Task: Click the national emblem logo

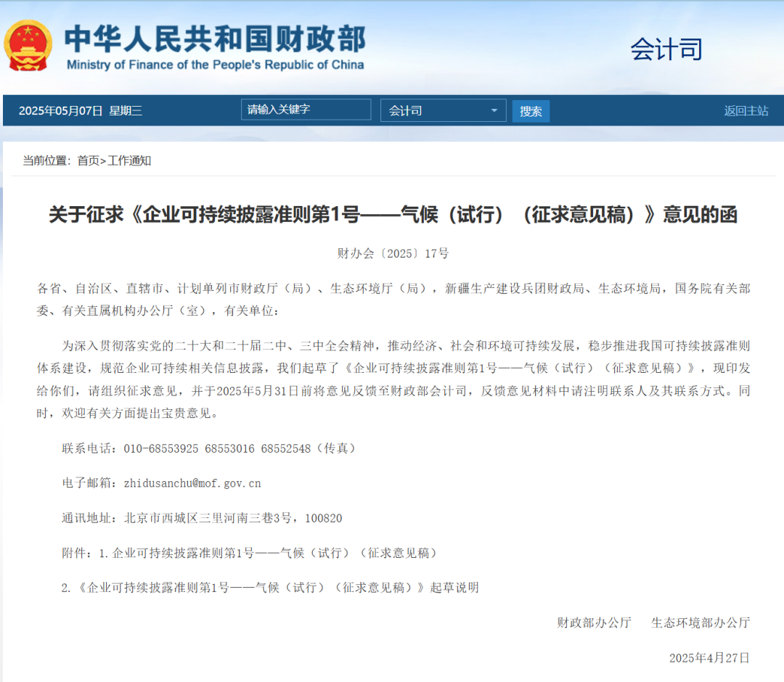Action: tap(28, 45)
